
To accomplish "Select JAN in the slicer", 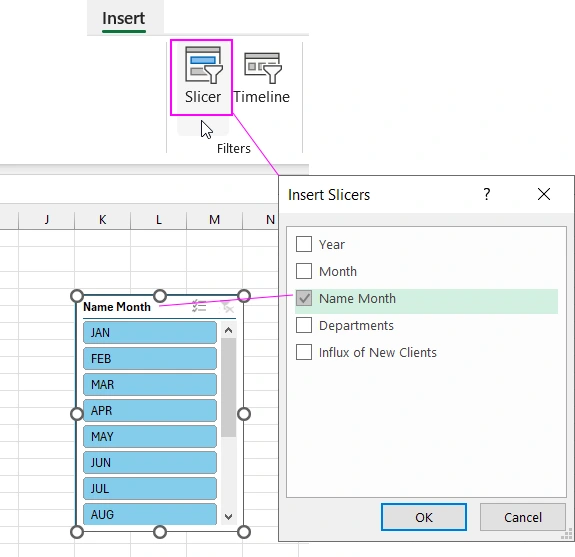I will point(150,333).
